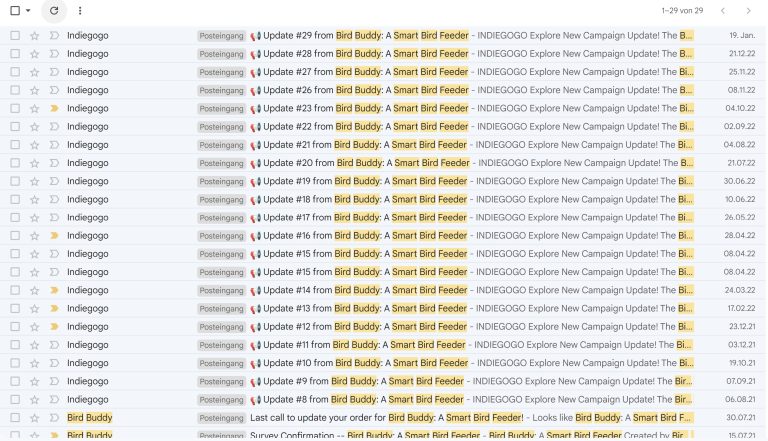This screenshot has height=441, width=768.
Task: Click Posteingang label on Update #22 row
Action: [221, 127]
